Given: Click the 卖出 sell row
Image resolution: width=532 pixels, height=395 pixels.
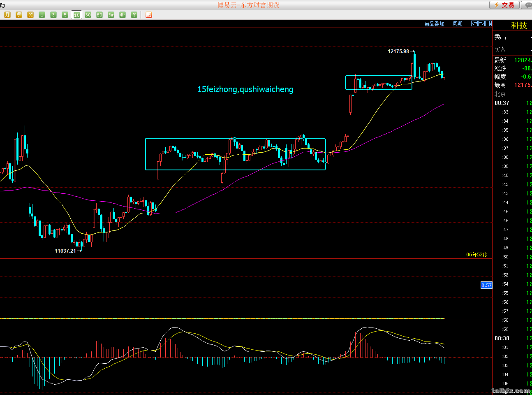Looking at the screenshot, I should click(x=512, y=37).
